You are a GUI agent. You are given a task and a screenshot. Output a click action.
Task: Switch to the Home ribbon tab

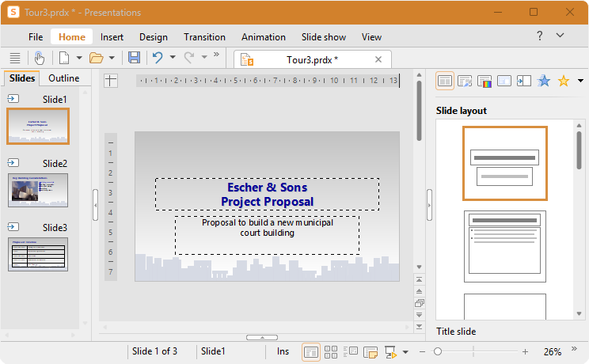pos(72,37)
